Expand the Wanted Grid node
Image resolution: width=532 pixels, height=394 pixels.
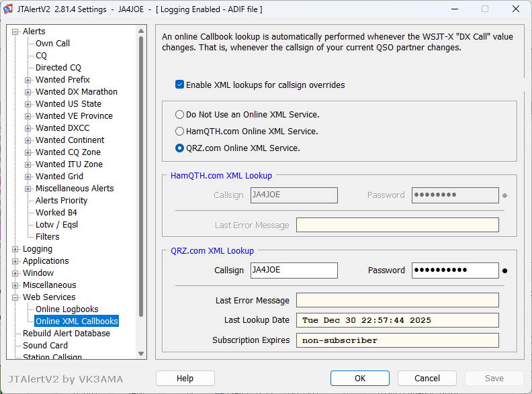[28, 177]
